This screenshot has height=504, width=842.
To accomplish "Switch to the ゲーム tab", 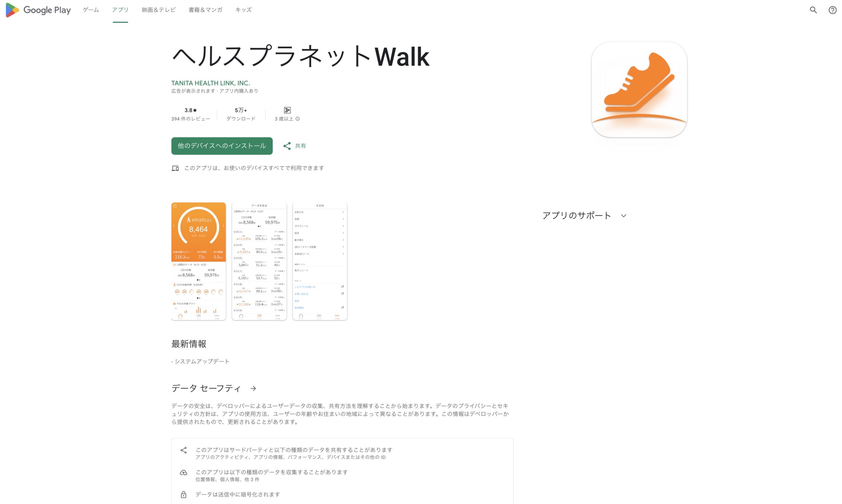I will tap(91, 10).
